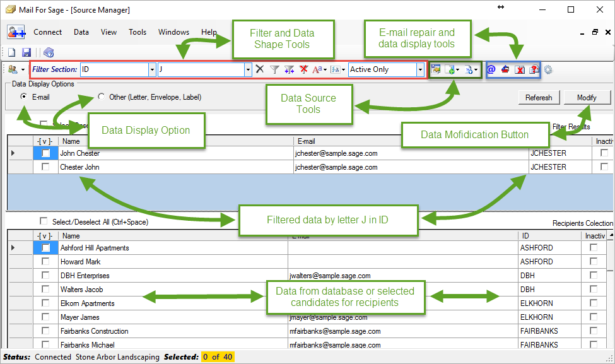This screenshot has height=364, width=615.
Task: Click the two-users icon beside Filter Section
Action: pos(13,69)
